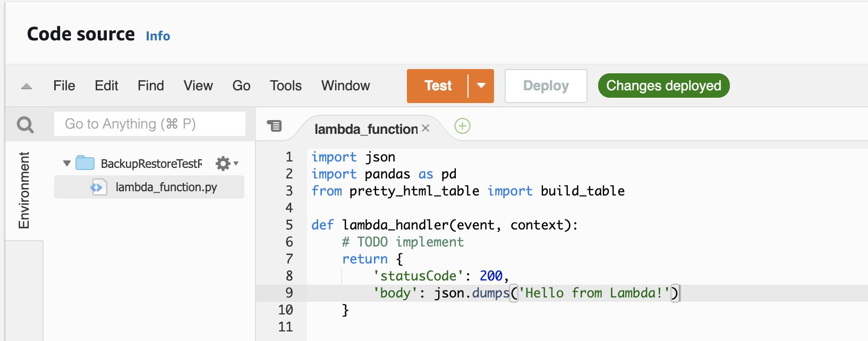Open the Info link beside Code source
The height and width of the screenshot is (341, 868).
(x=158, y=36)
